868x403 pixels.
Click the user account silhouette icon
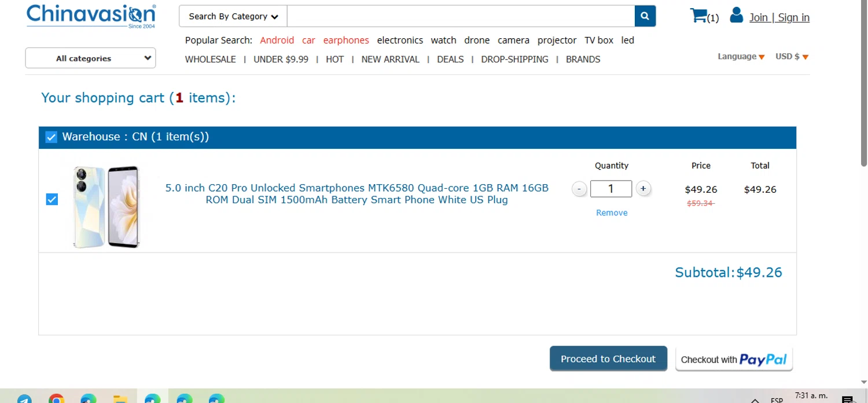click(x=736, y=15)
